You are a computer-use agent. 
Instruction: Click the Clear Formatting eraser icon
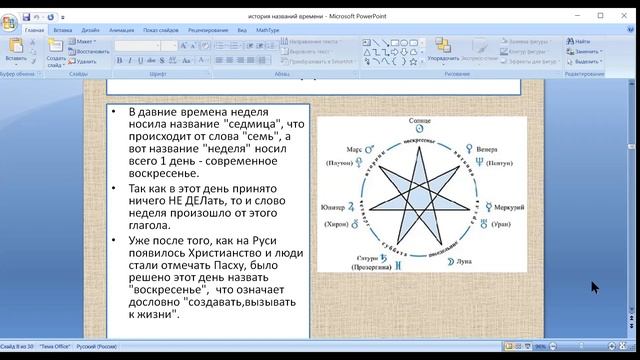click(205, 46)
